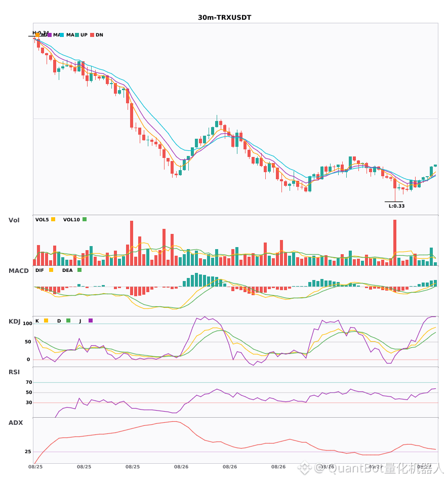Screen dimensions: 448x481
Task: Click the ADX panel label
Action: click(x=16, y=423)
